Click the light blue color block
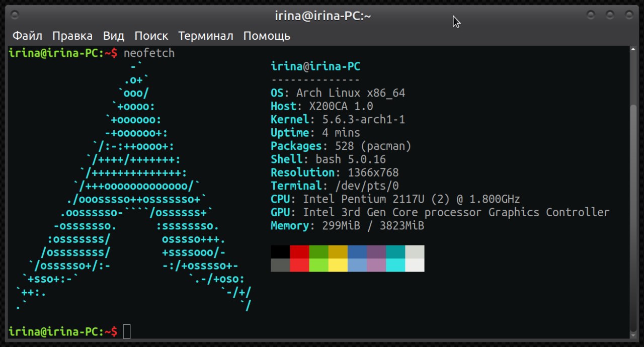The width and height of the screenshot is (644, 347). coord(357,265)
